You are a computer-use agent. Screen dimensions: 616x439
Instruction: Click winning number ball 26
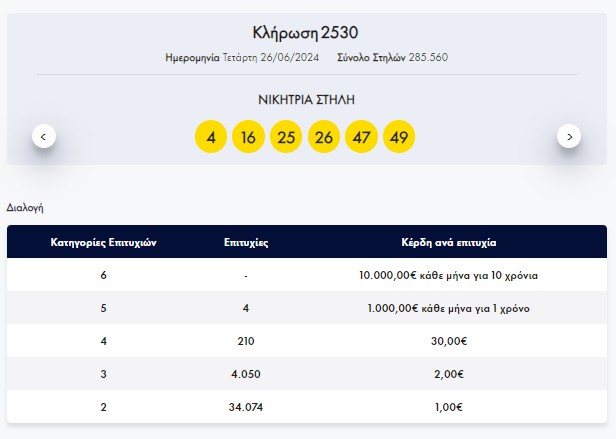coord(324,137)
